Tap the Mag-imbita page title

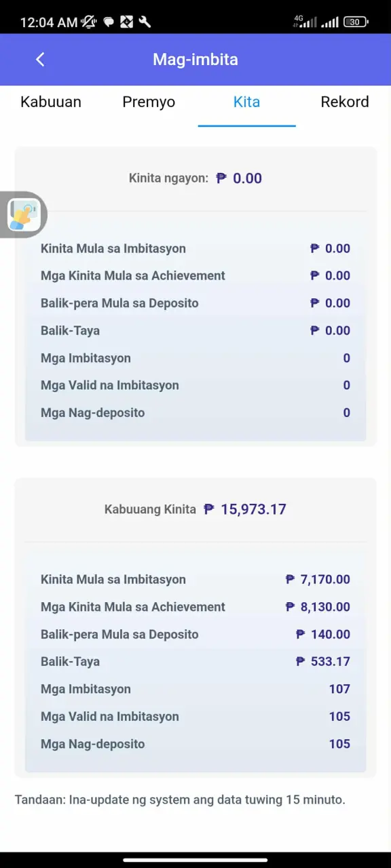pyautogui.click(x=195, y=60)
